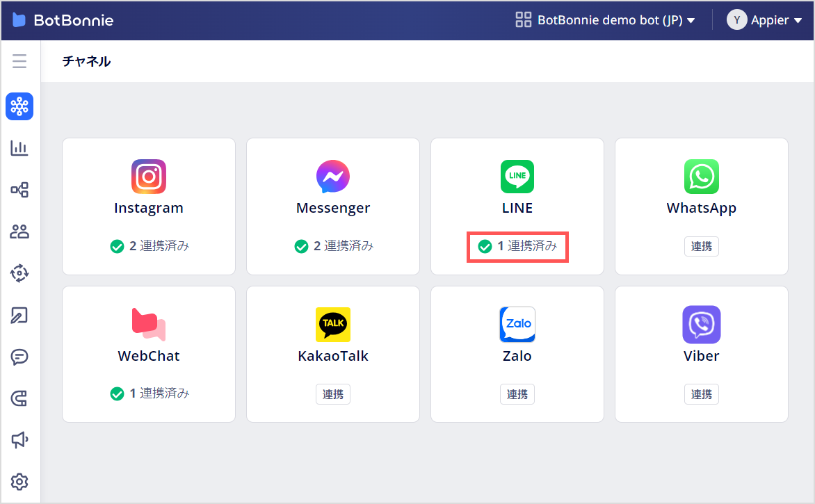Screen dimensions: 815x504
Task: Click the Y user avatar
Action: [736, 20]
